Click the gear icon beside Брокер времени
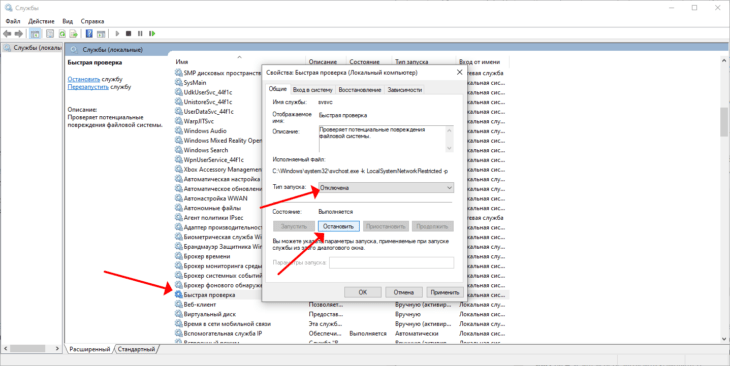This screenshot has height=366, width=730. pyautogui.click(x=178, y=256)
